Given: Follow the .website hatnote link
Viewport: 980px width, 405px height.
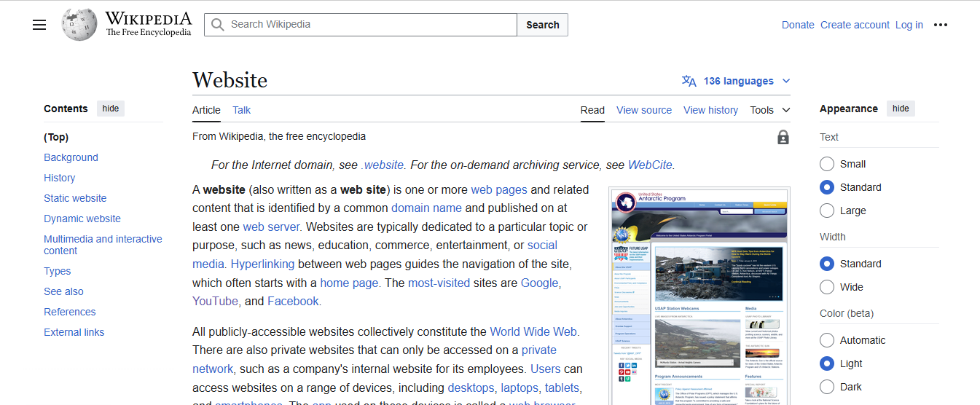Looking at the screenshot, I should (382, 165).
